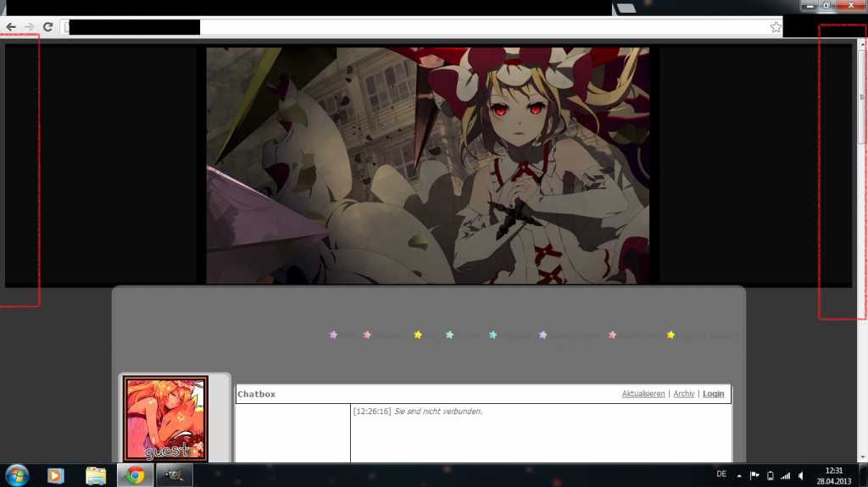
Task: Click the yellow star before Logout
Action: tap(671, 335)
